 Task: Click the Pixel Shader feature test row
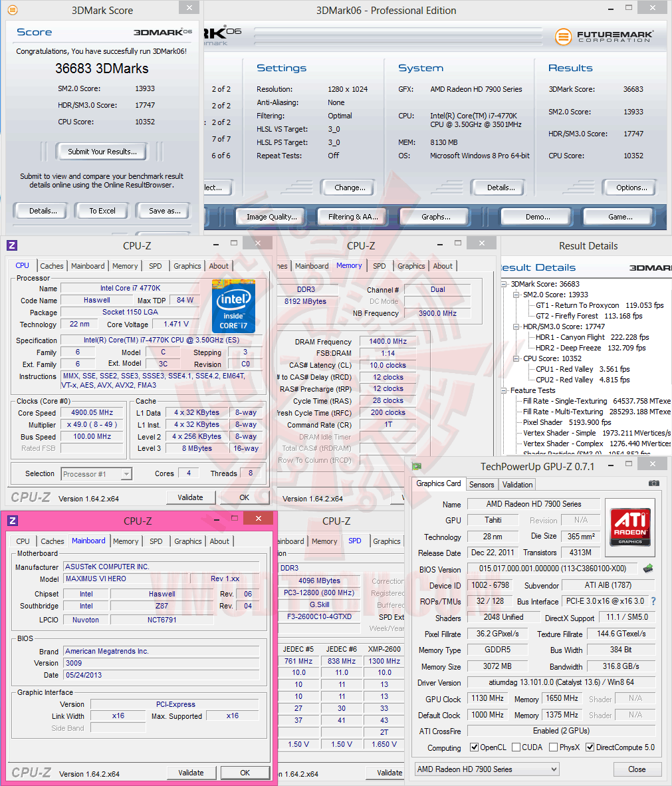point(567,422)
